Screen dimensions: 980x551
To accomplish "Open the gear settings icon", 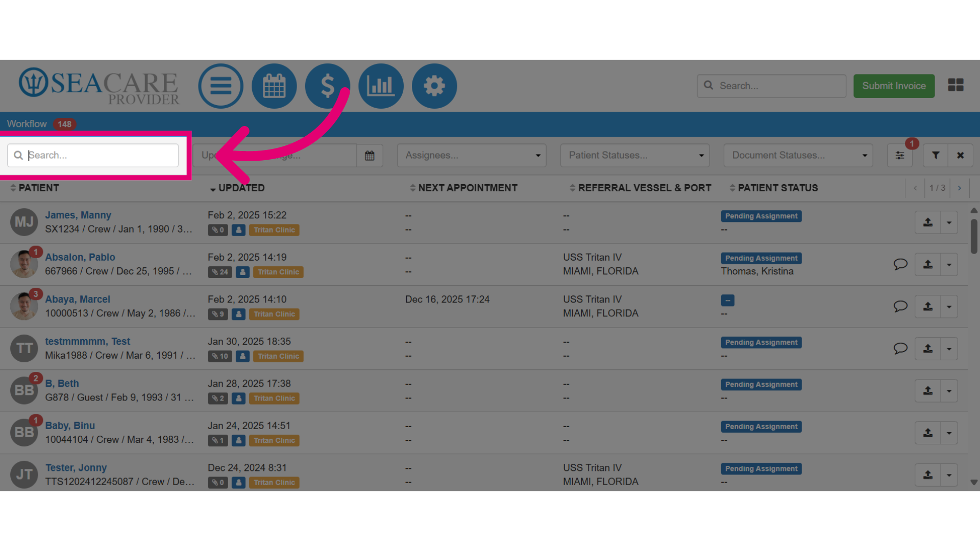I will 434,86.
